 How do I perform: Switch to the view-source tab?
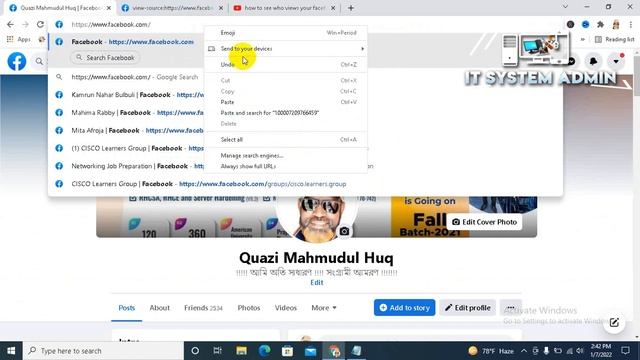[172, 8]
